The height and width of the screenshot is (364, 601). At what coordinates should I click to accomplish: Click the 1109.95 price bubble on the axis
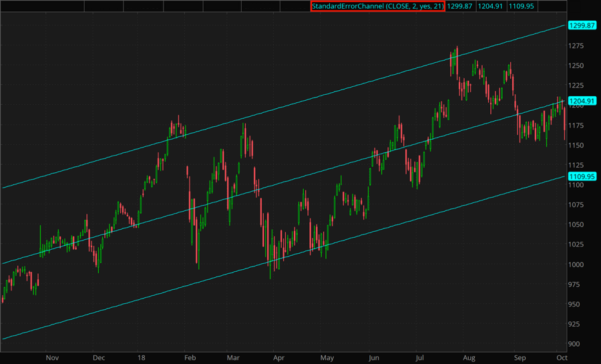(580, 177)
